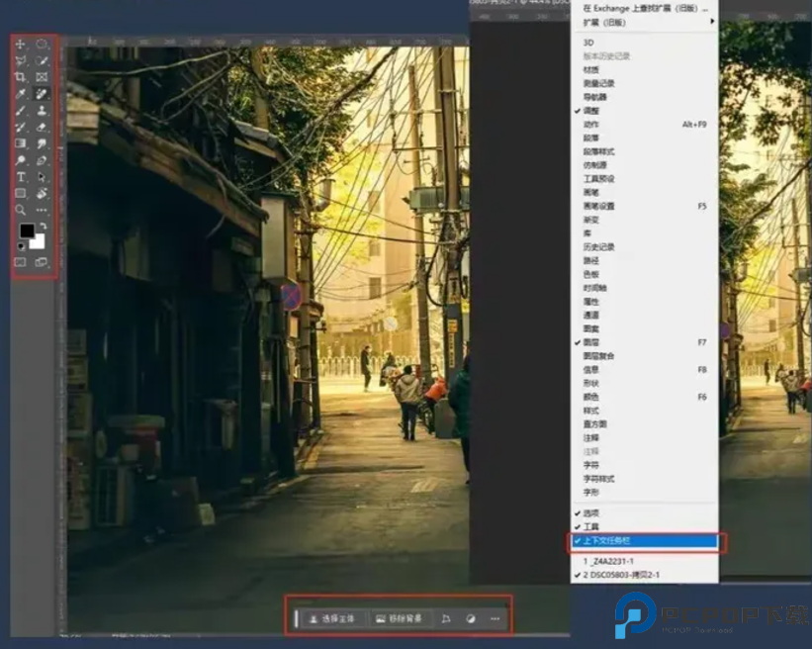Click the 移除背景 button
812x649 pixels.
pos(399,618)
